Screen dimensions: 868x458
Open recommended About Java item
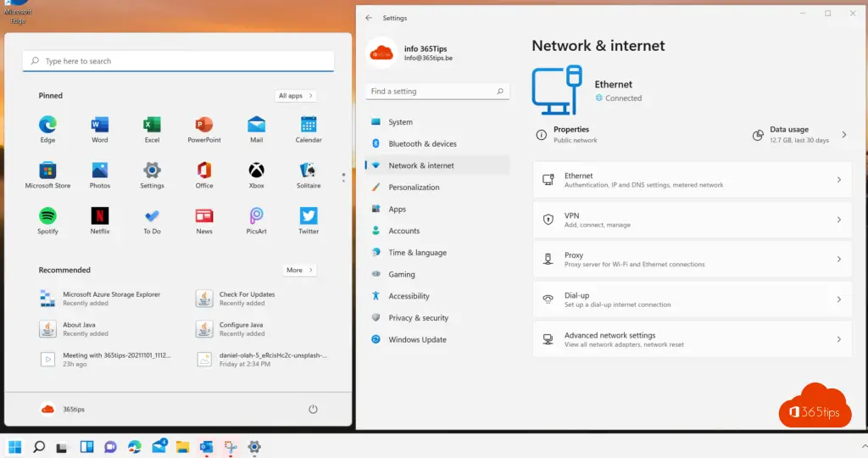pyautogui.click(x=75, y=329)
